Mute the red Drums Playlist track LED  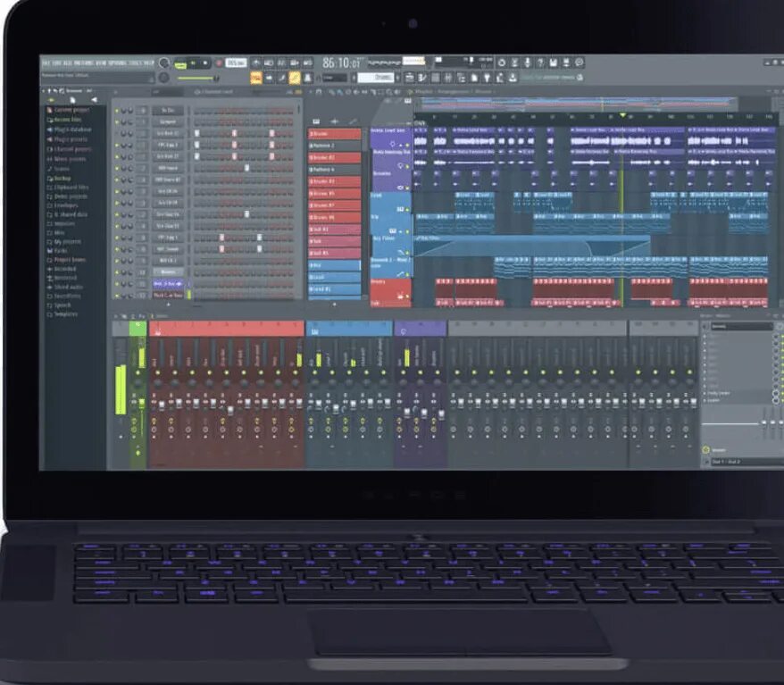tap(407, 297)
